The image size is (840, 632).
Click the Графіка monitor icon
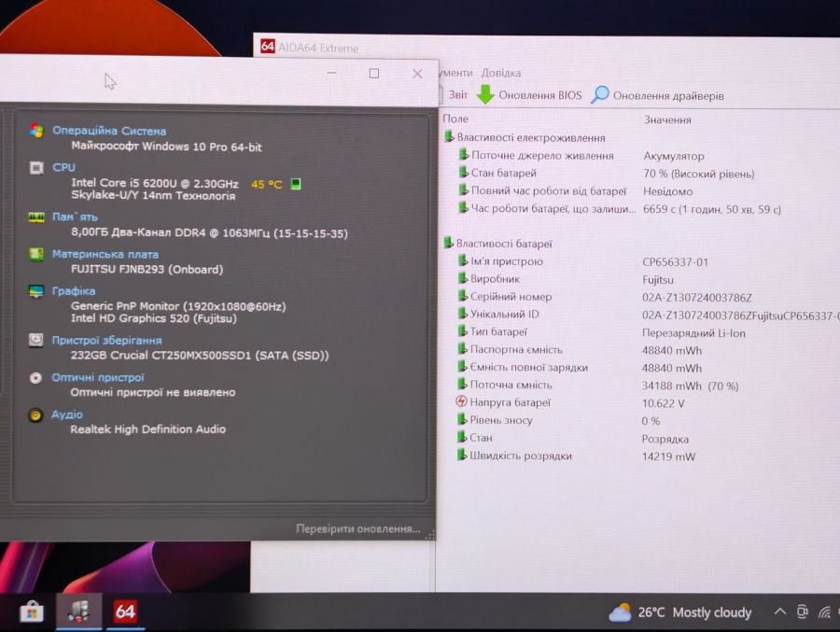tap(35, 291)
